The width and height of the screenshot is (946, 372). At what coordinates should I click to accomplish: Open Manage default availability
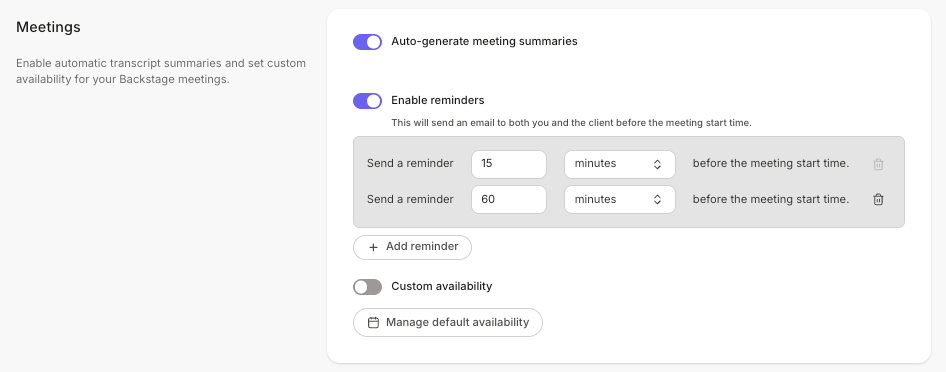[448, 323]
